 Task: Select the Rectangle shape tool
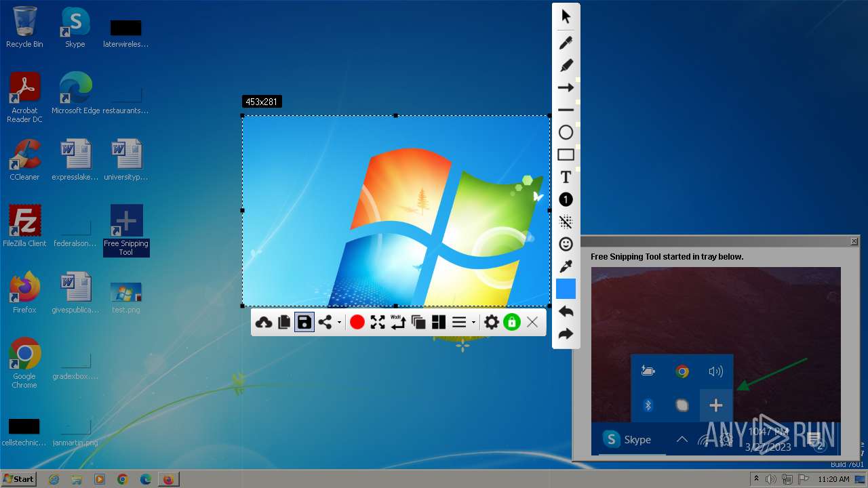[x=566, y=155]
